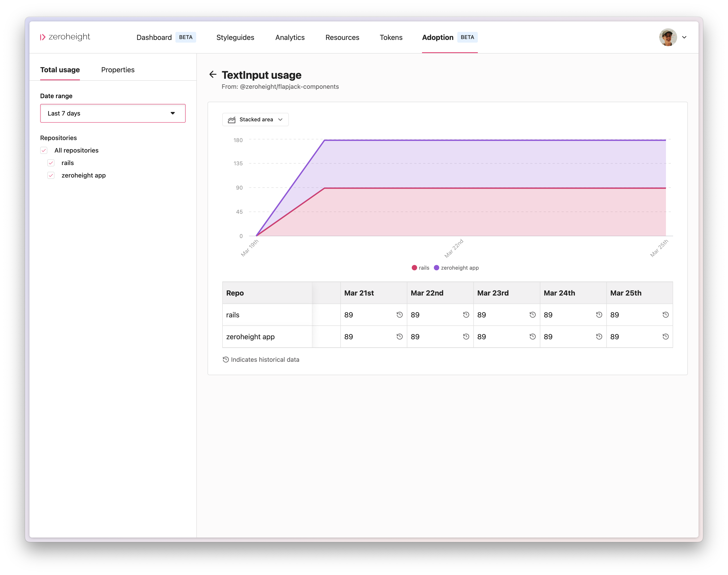Click the zeroheight logo

(x=65, y=37)
